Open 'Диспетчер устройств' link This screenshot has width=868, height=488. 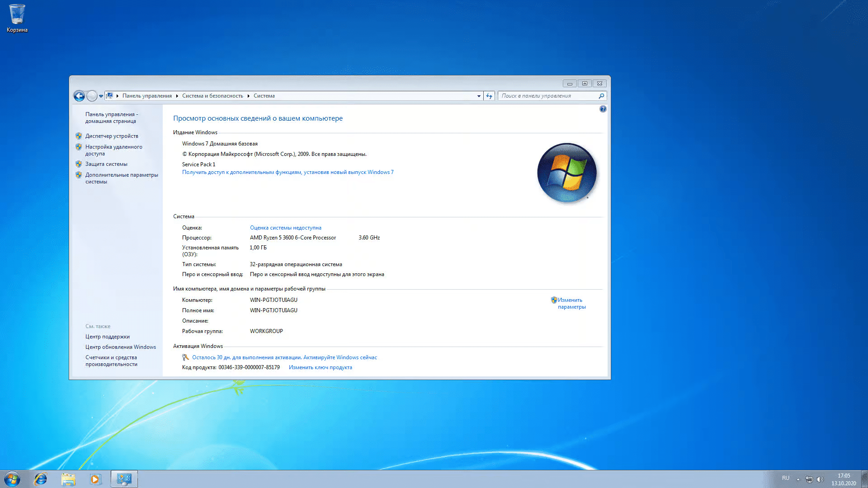(x=112, y=136)
